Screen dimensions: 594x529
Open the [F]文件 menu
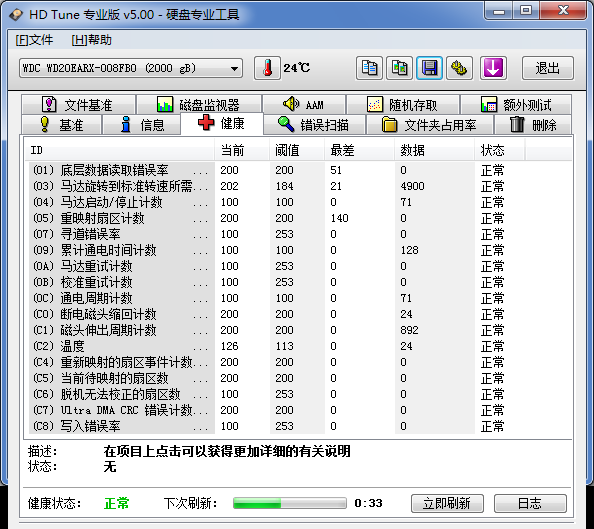pos(34,40)
